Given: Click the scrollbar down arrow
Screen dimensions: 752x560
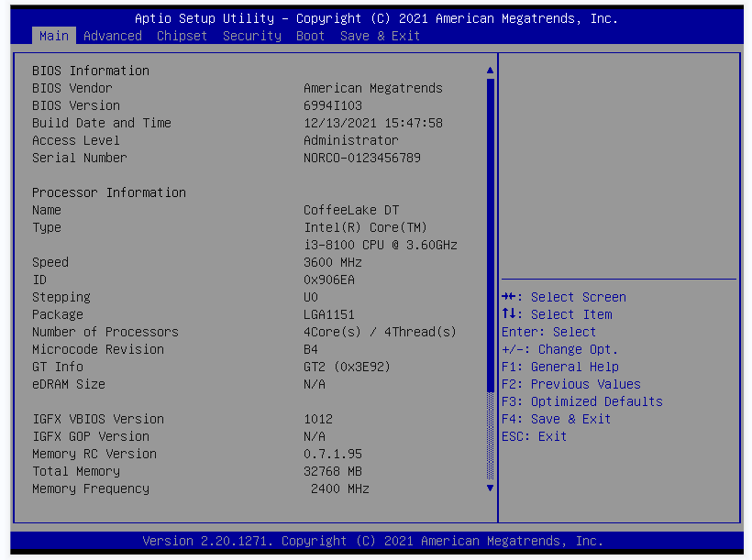Looking at the screenshot, I should pos(490,489).
